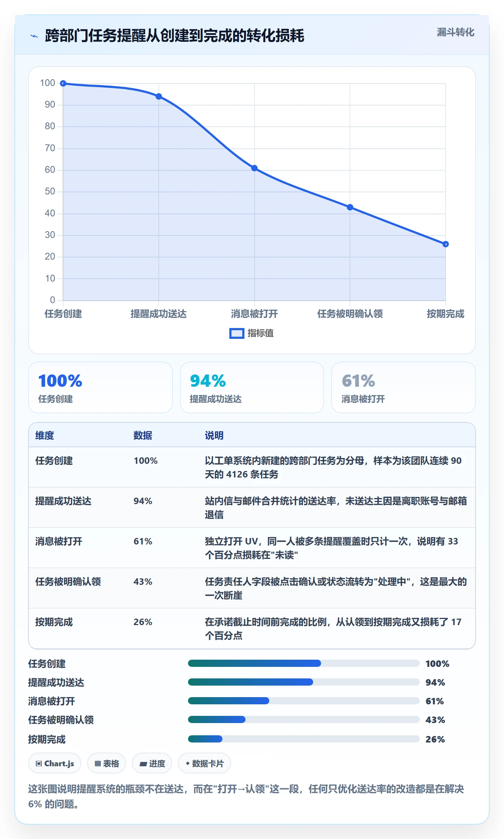Click the card title 跨部门任务提醒从创建到完成的转化损耗
Screen dimensions: 504x839
pyautogui.click(x=175, y=36)
